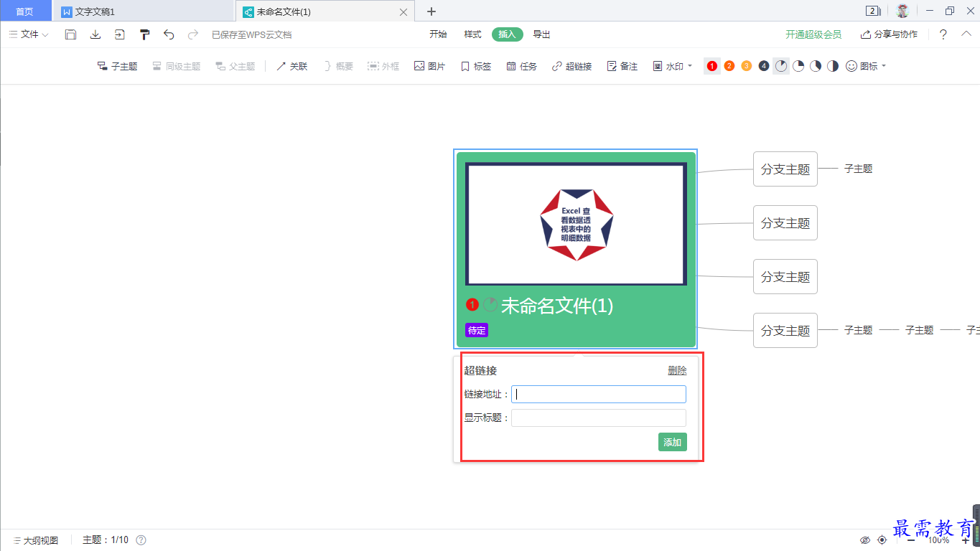Click the green 添加 button
Image resolution: width=980 pixels, height=551 pixels.
(672, 442)
